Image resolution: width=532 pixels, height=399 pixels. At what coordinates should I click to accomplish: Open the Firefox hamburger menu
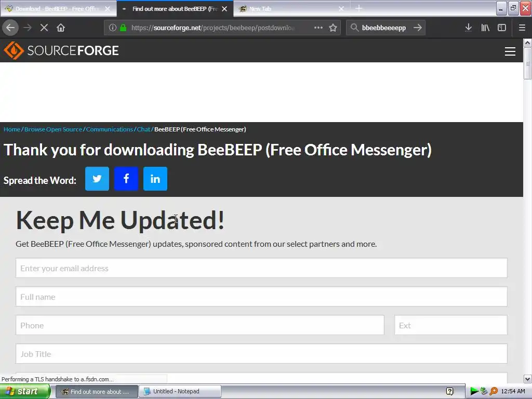(522, 28)
